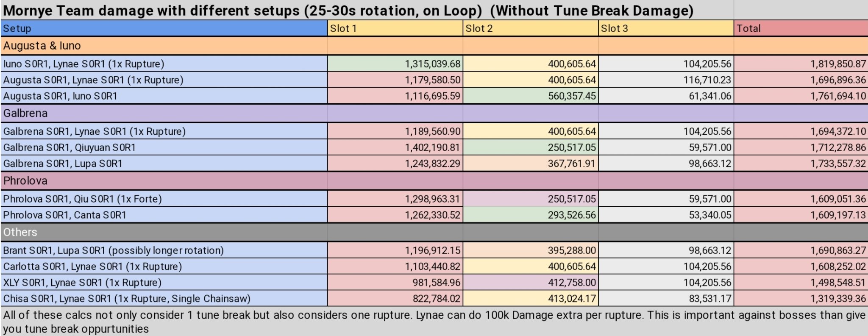The image size is (868, 336).
Task: Select the Total column header
Action: point(800,28)
